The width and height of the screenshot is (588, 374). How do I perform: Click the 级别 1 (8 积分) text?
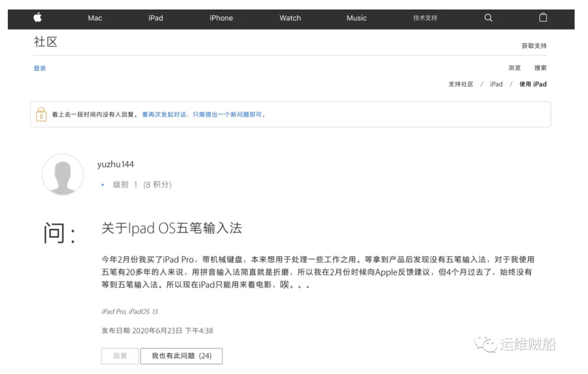(142, 185)
